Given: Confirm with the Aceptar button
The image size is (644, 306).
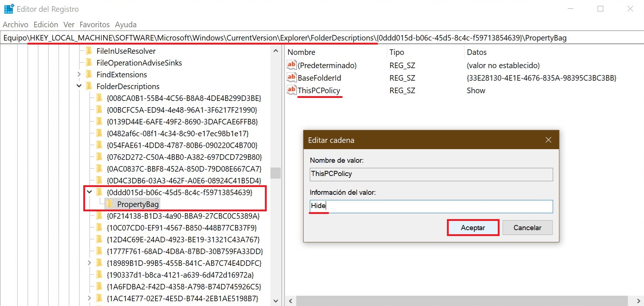Looking at the screenshot, I should tap(473, 228).
